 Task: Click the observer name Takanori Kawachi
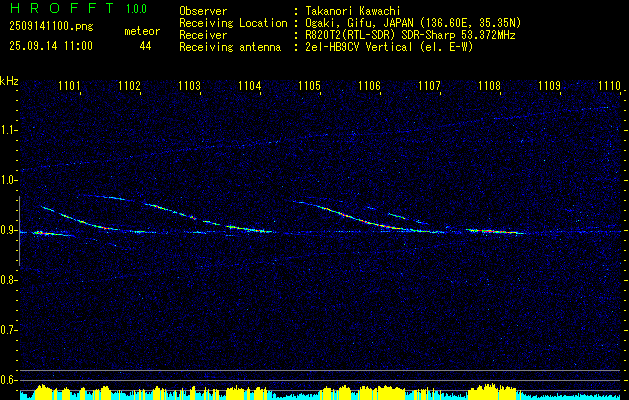(353, 11)
